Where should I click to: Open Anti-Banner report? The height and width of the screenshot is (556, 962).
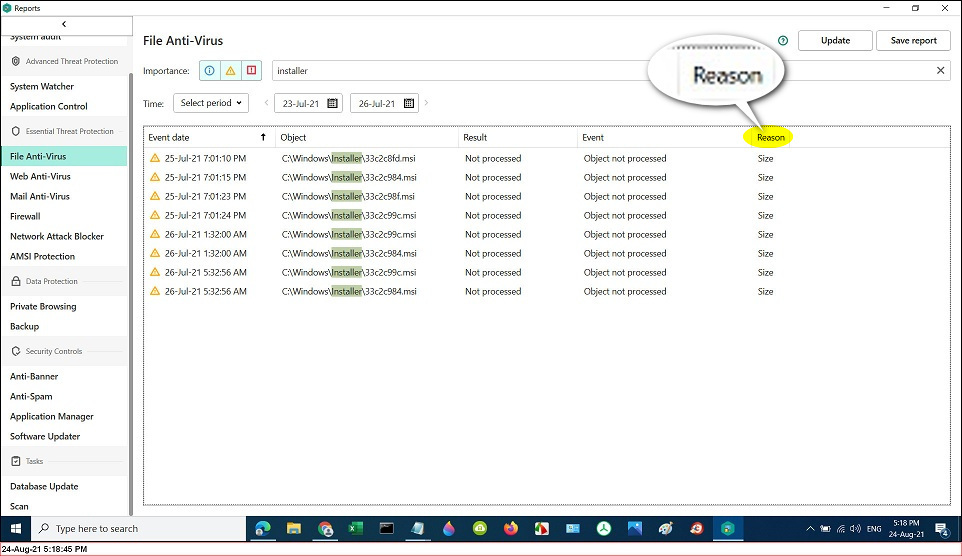[x=34, y=376]
